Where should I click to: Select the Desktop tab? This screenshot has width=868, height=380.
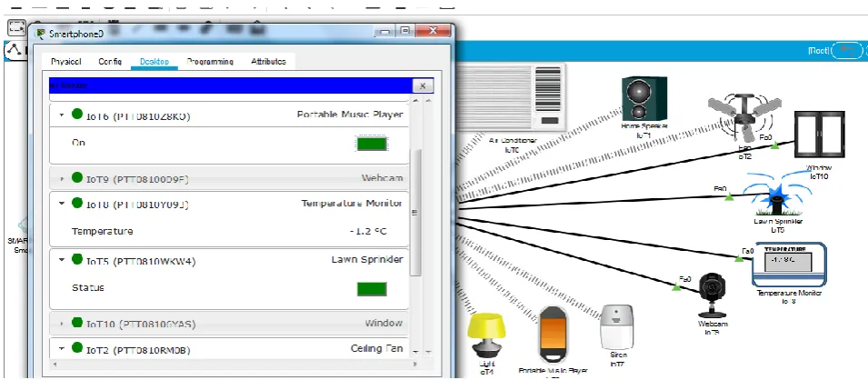click(155, 62)
